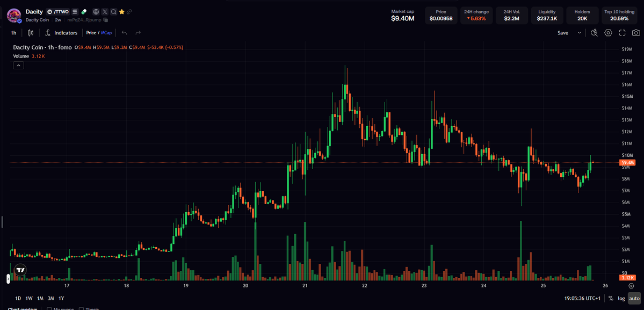644x310 pixels.
Task: Open the stacked-lines list icon
Action: coord(75,12)
